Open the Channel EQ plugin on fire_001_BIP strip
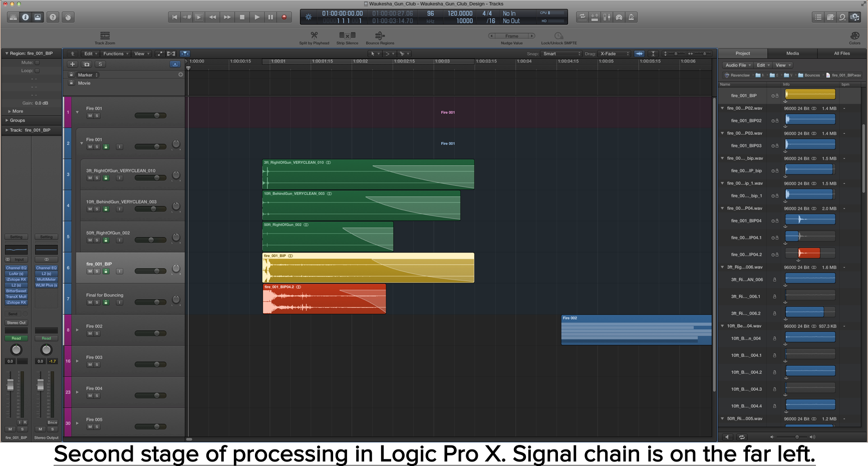Screen dimensions: 868x466 point(17,268)
